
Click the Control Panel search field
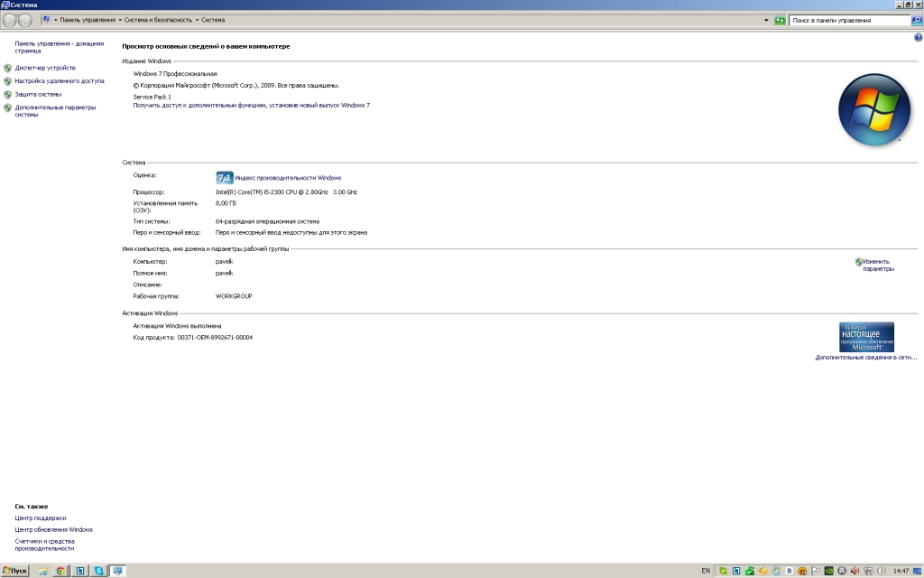(845, 20)
